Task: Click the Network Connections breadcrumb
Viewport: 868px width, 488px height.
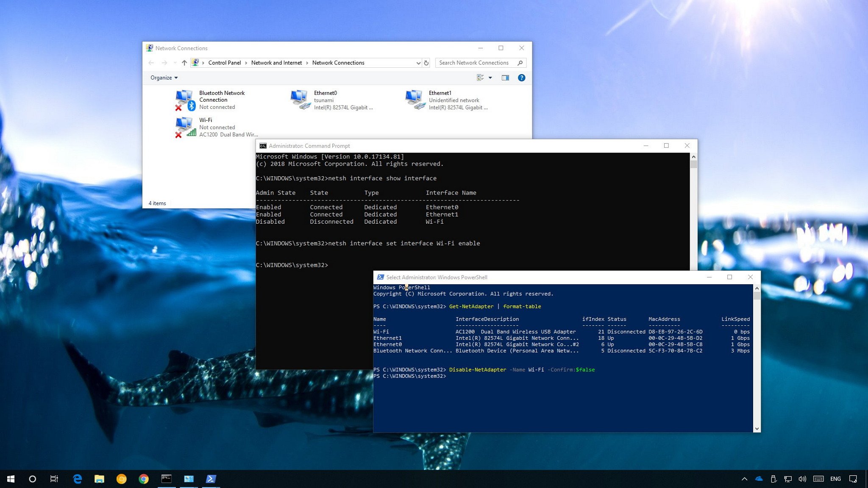Action: tap(338, 63)
